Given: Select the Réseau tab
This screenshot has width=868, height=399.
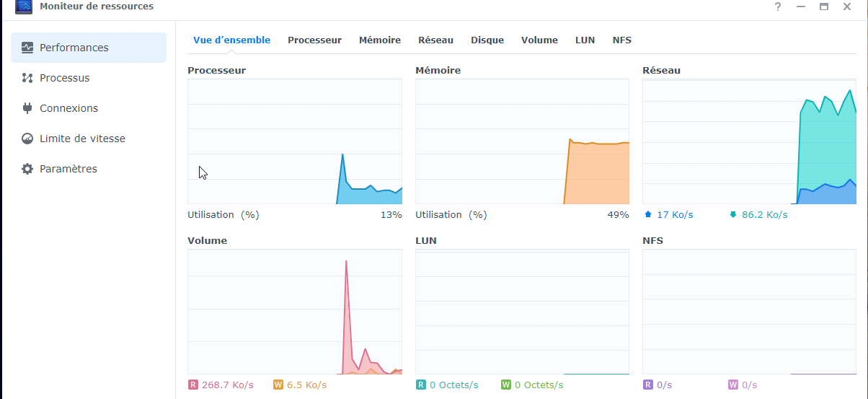Looking at the screenshot, I should click(436, 40).
